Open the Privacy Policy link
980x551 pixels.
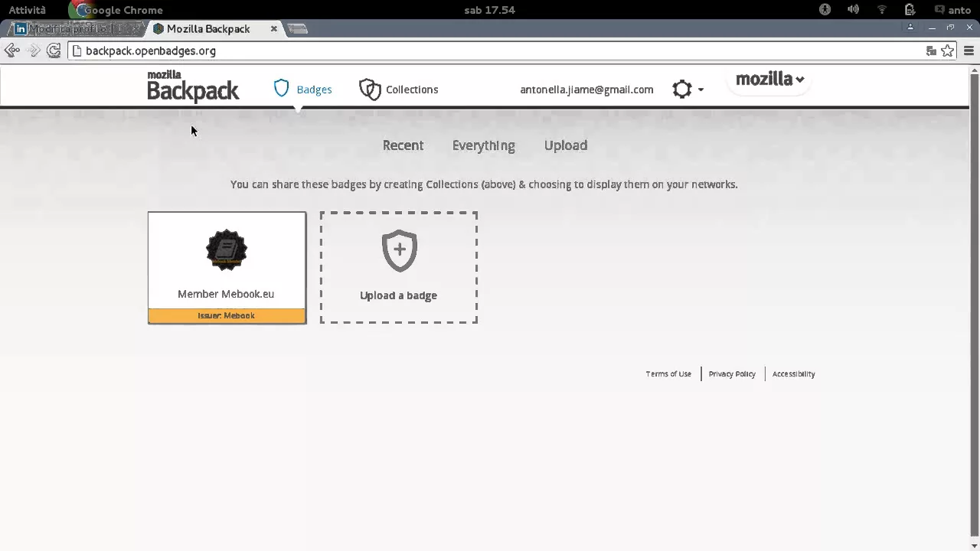pyautogui.click(x=732, y=373)
